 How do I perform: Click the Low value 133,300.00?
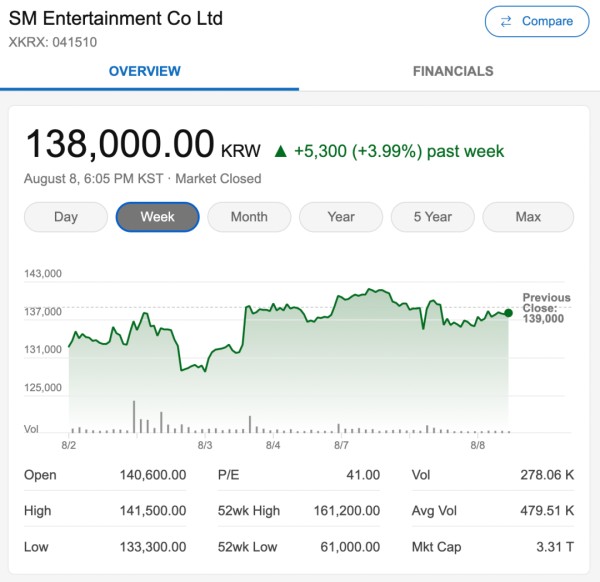pos(153,547)
